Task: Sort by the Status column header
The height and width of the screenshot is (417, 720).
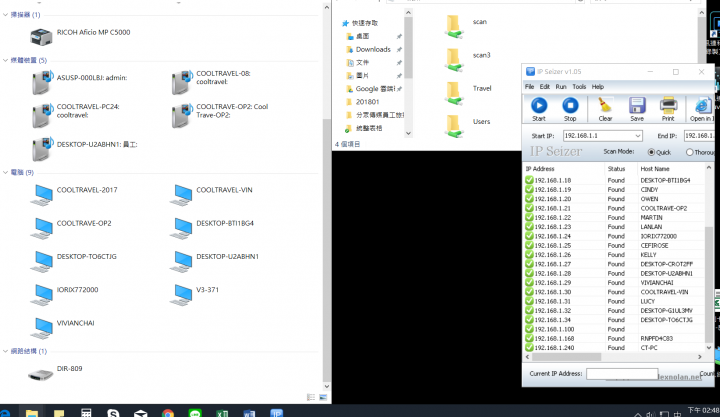Action: (x=621, y=169)
